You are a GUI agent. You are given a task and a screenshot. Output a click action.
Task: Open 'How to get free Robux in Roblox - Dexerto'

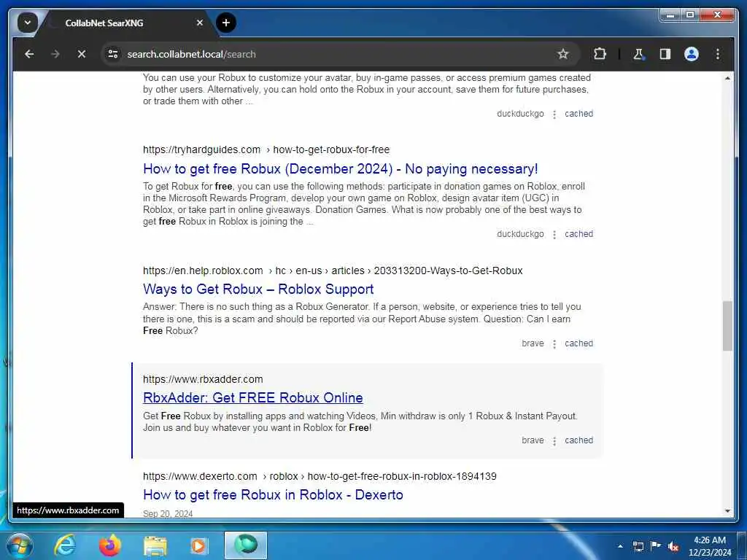(273, 495)
